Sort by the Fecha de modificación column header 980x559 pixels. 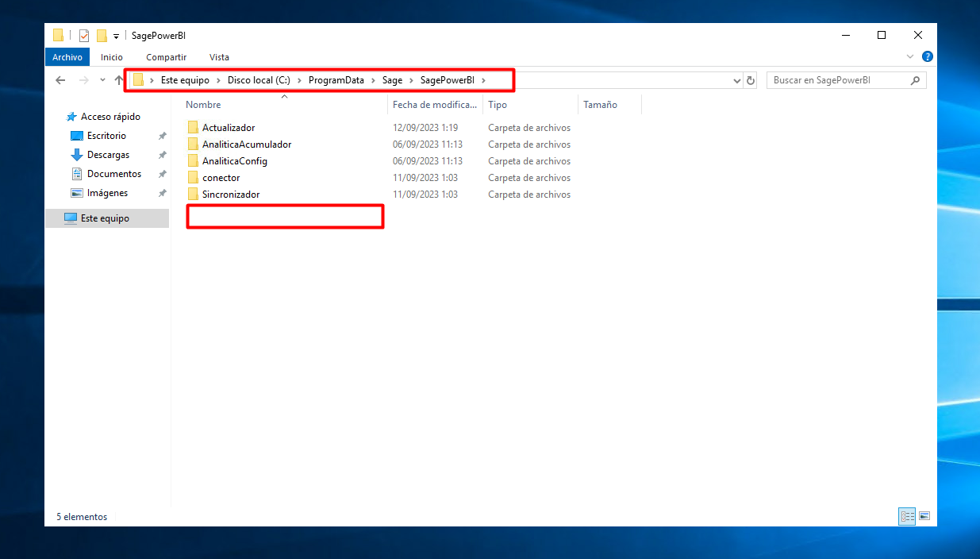(x=436, y=105)
